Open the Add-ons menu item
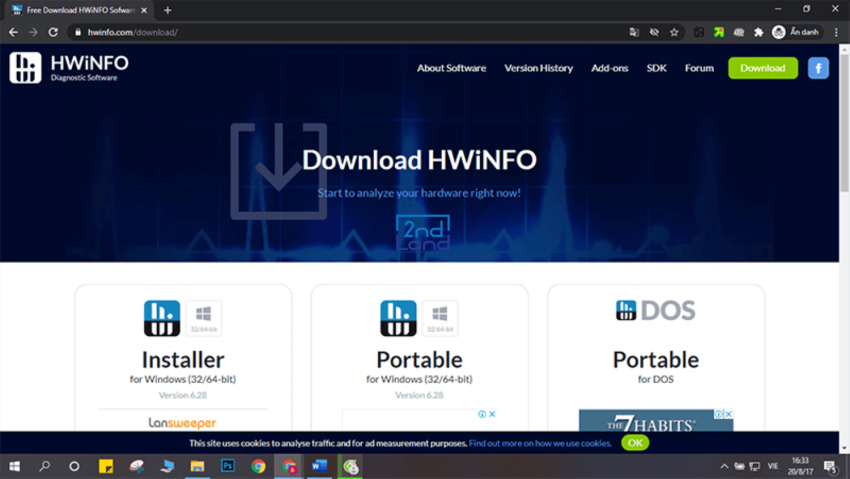This screenshot has height=479, width=850. [x=609, y=68]
